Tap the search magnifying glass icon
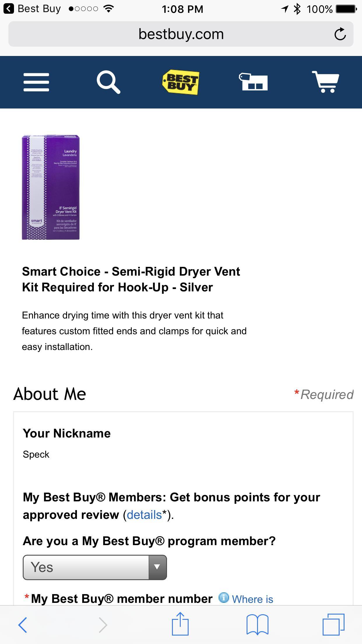This screenshot has width=362, height=644. pyautogui.click(x=108, y=82)
